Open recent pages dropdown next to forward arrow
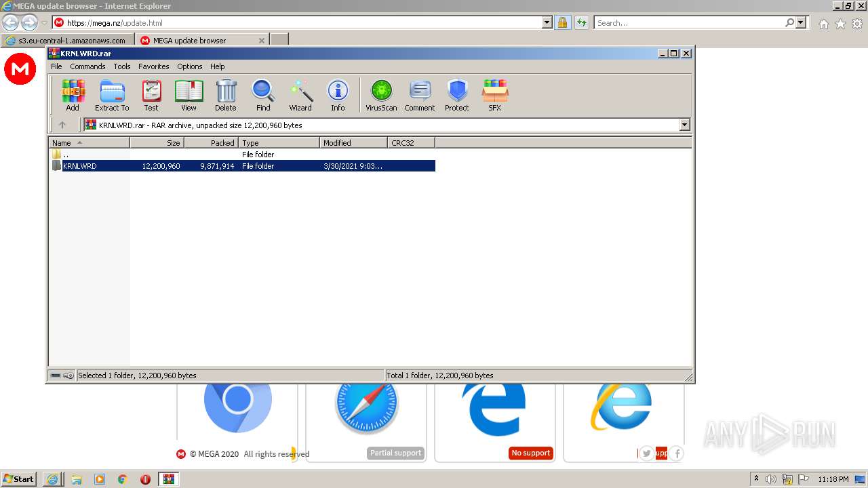Viewport: 868px width, 488px height. (x=44, y=23)
